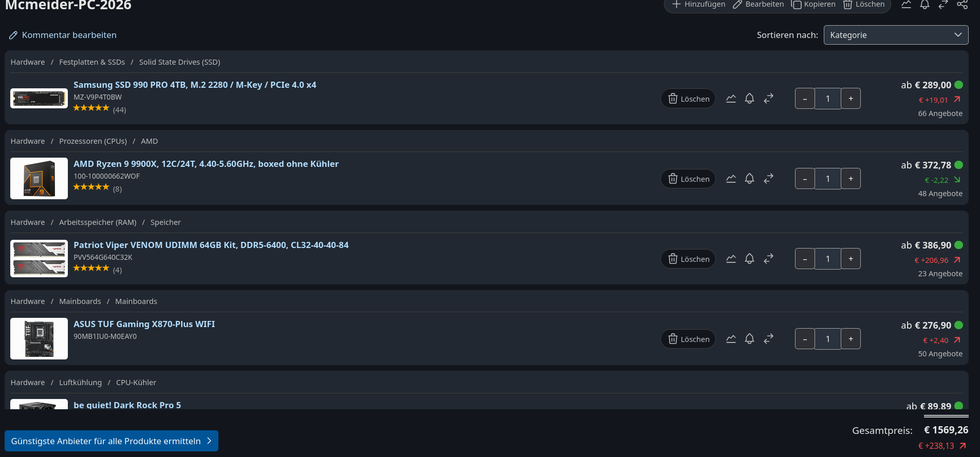Delete ASUS TUF Gaming X870-Plus from list

click(x=688, y=339)
